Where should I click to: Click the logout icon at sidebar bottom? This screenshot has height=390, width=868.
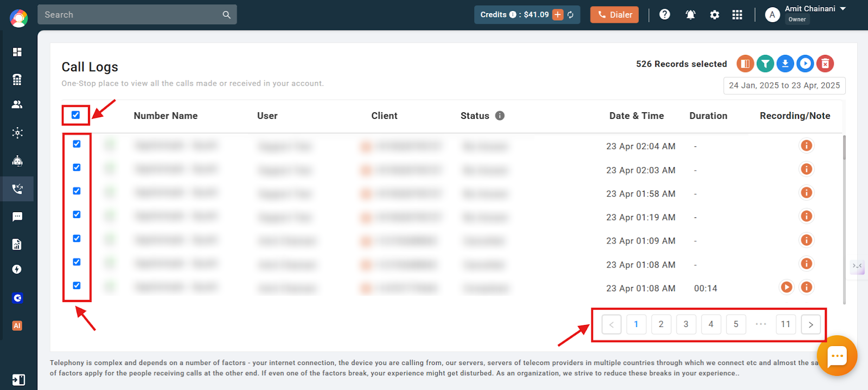coord(18,380)
